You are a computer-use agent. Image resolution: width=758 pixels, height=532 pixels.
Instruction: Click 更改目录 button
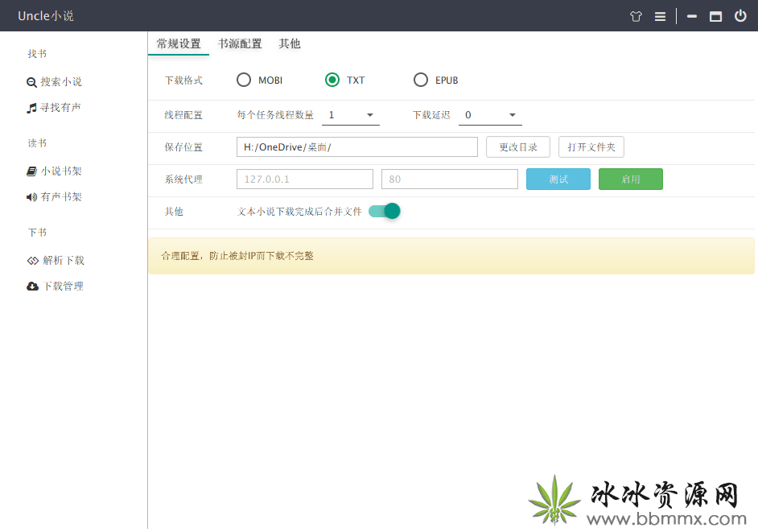518,147
